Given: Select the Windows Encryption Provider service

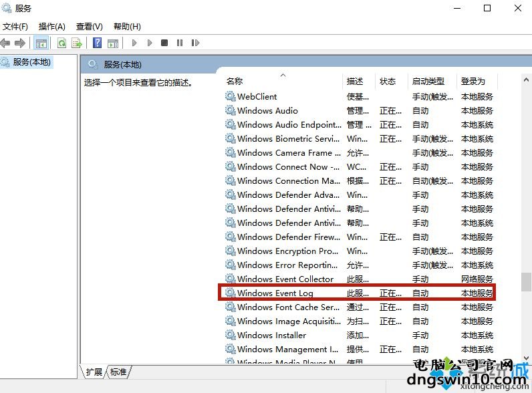Looking at the screenshot, I should 359,251.
